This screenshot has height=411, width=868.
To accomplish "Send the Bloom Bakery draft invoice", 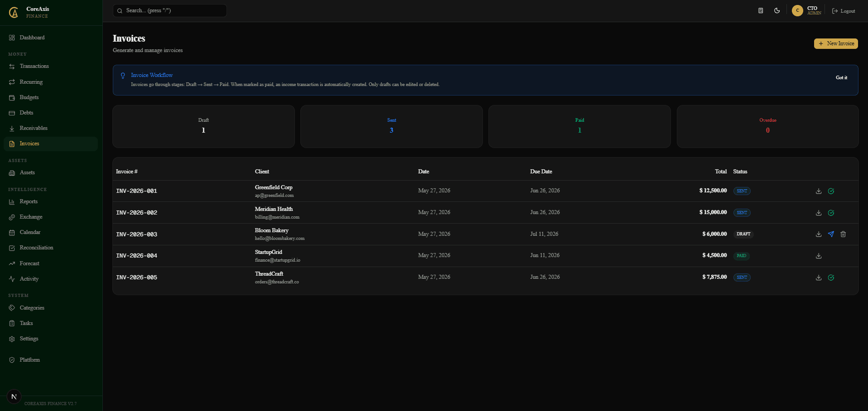I will click(x=831, y=234).
